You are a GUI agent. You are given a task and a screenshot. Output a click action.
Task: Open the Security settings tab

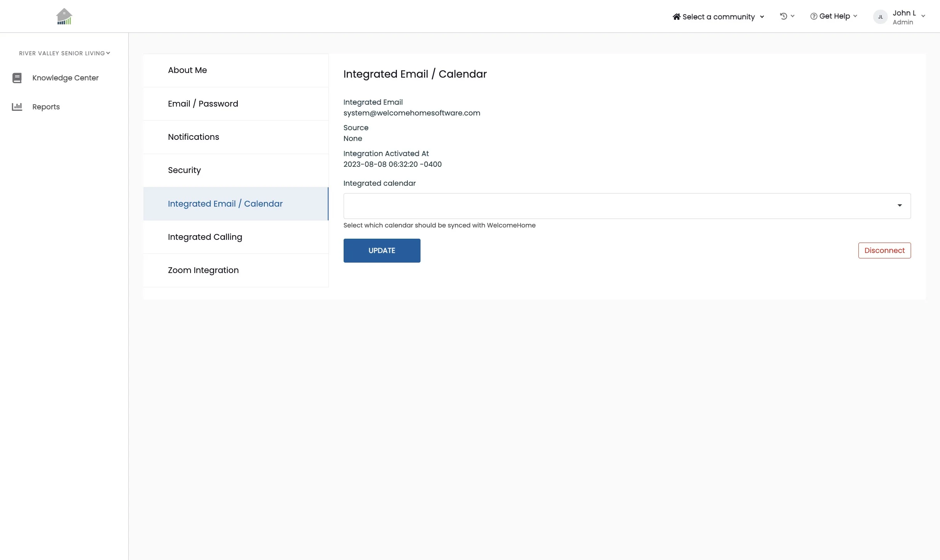pos(184,170)
